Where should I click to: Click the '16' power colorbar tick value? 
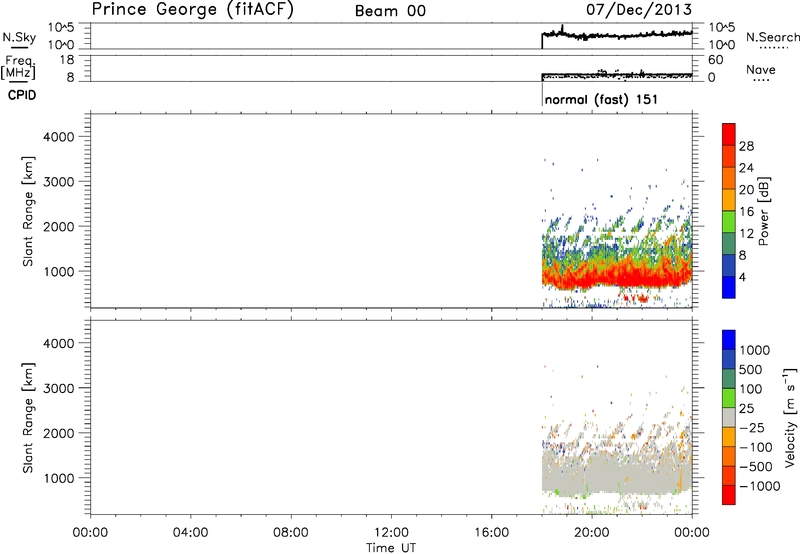pyautogui.click(x=746, y=212)
